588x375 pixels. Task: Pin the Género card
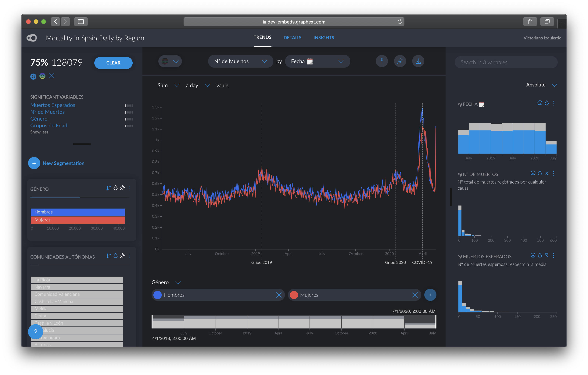pos(122,188)
